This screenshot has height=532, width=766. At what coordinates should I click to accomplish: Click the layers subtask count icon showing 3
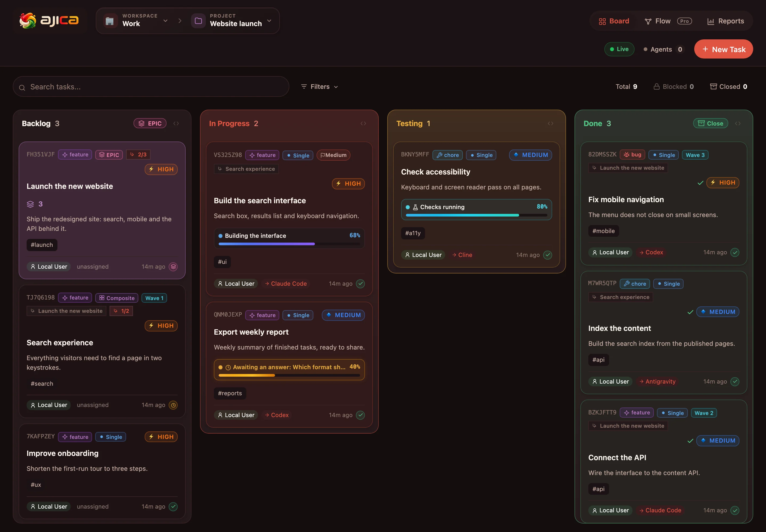pos(30,204)
